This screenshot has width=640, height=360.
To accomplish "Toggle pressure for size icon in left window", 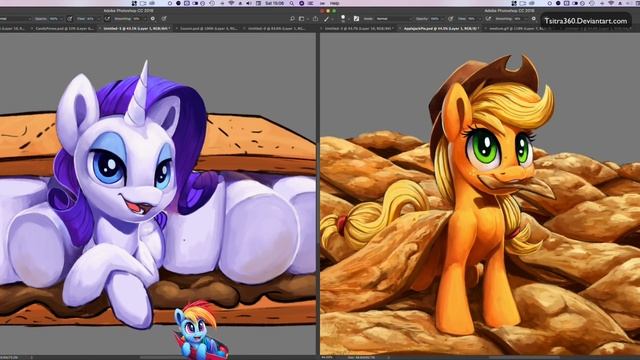I will click(164, 19).
